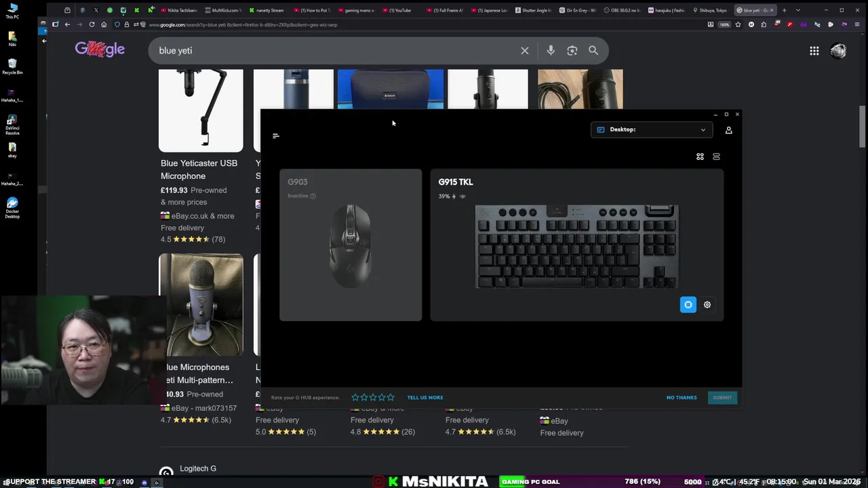Image resolution: width=868 pixels, height=488 pixels.
Task: Go to Firefox home page
Action: tap(104, 24)
